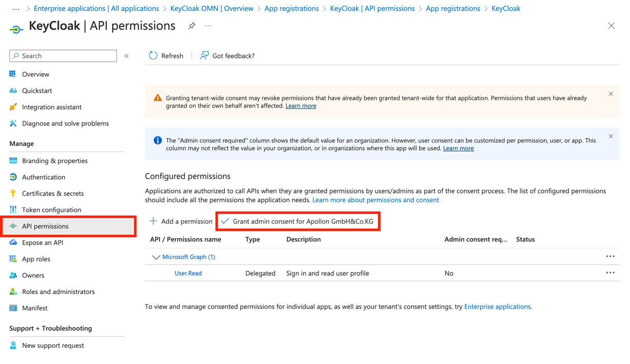
Task: Click the Owners people icon
Action: (x=13, y=275)
